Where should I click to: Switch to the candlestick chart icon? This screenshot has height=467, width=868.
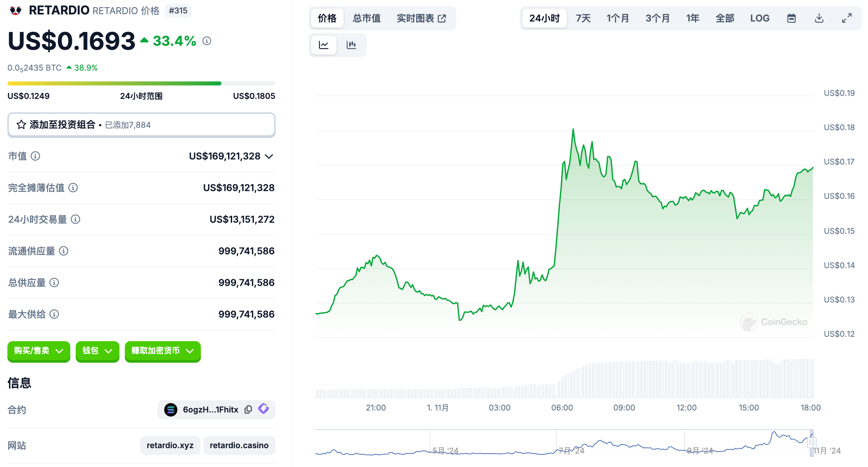click(x=351, y=45)
